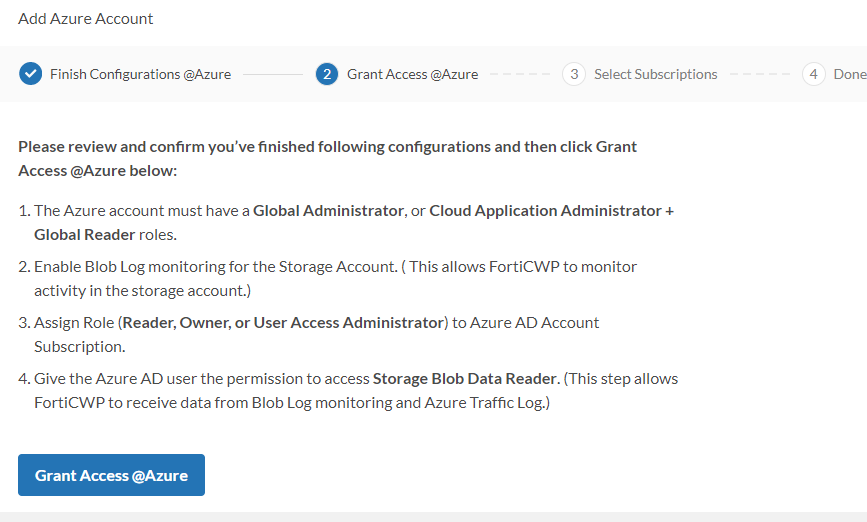The image size is (867, 522).
Task: Click the solid connector line after step one
Action: coord(272,75)
